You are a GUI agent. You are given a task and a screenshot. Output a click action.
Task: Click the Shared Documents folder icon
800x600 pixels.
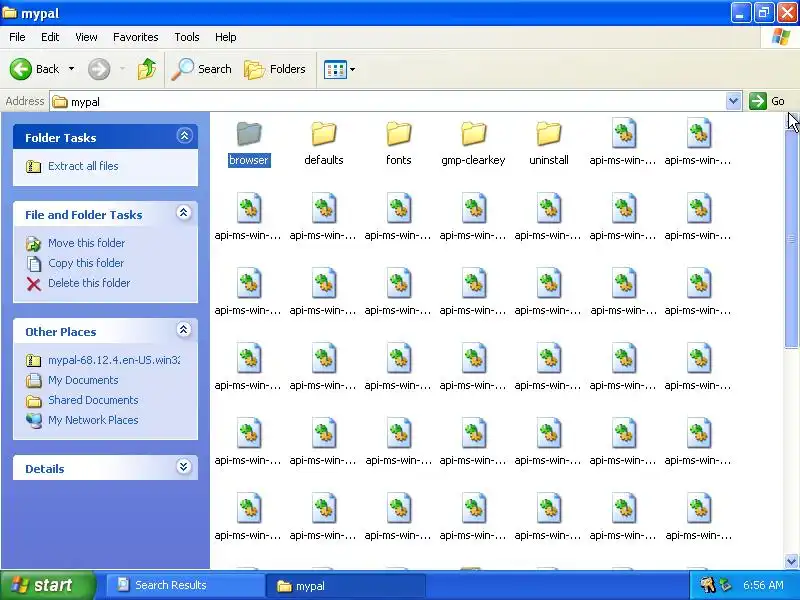[34, 401]
